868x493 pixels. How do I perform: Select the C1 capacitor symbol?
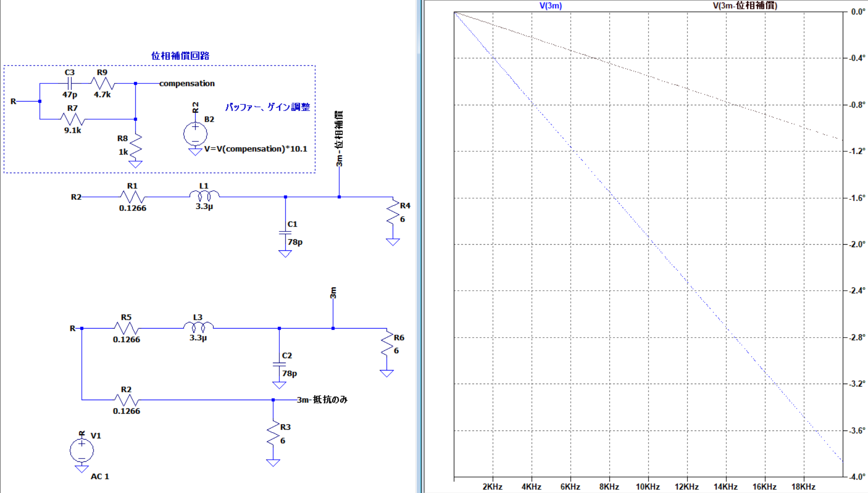(x=285, y=233)
